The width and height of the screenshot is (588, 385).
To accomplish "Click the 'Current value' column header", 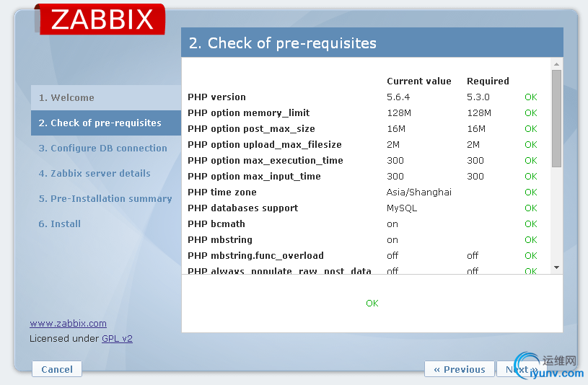I will coord(419,81).
